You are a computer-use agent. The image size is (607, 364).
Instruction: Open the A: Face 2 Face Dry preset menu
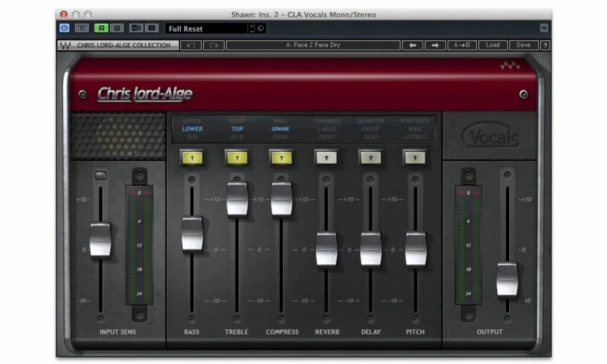point(313,45)
